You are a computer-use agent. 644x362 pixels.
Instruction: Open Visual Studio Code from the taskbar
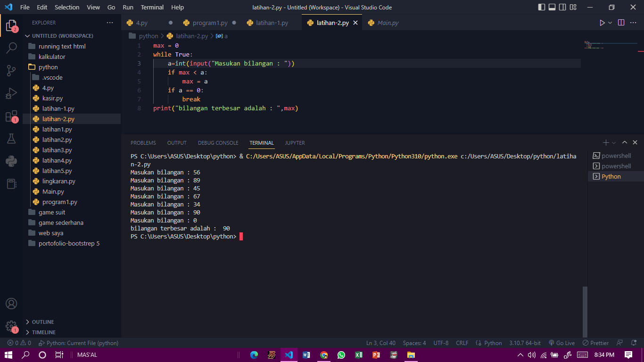289,355
